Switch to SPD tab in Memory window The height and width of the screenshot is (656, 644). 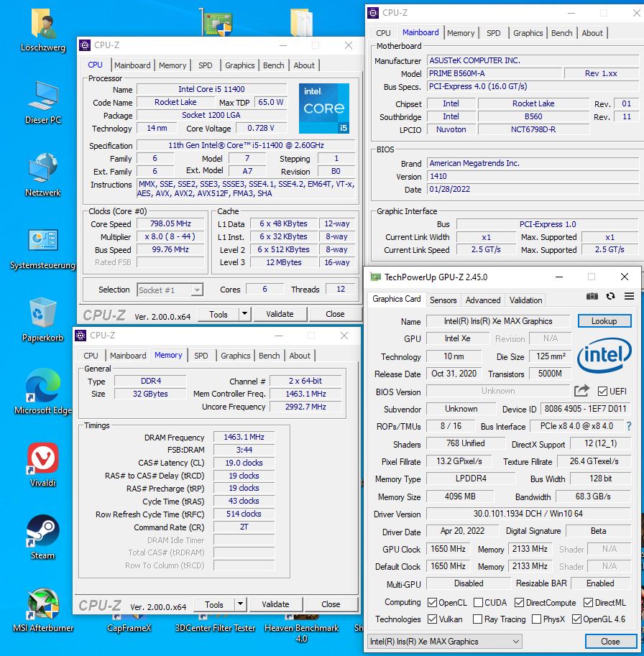pyautogui.click(x=201, y=356)
